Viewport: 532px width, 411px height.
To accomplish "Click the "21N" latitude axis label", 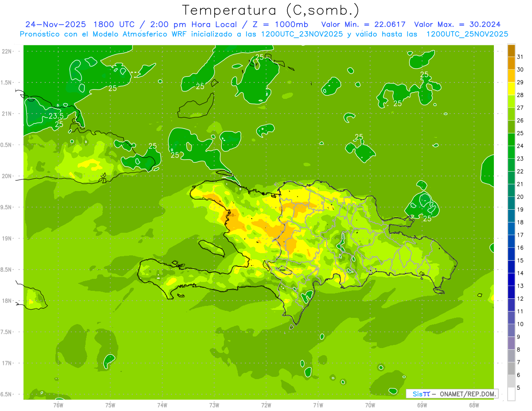I will tap(7, 114).
